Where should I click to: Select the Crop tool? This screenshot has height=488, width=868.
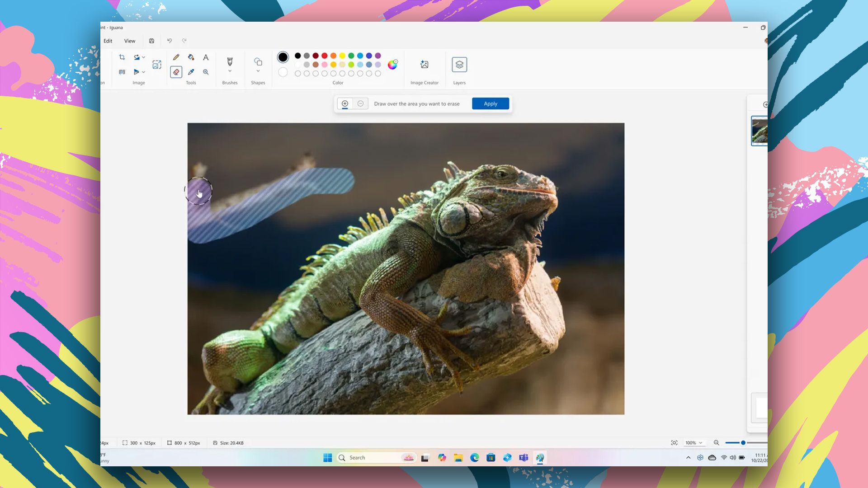(122, 57)
